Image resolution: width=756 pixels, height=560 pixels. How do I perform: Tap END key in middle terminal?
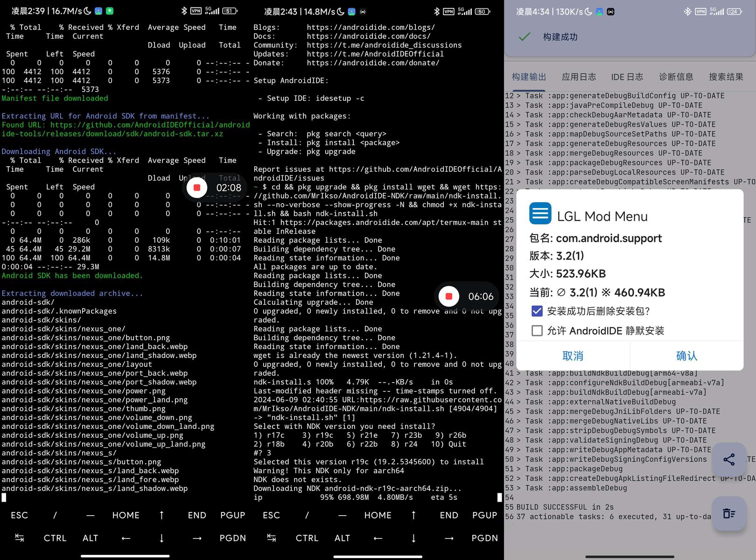tap(449, 515)
